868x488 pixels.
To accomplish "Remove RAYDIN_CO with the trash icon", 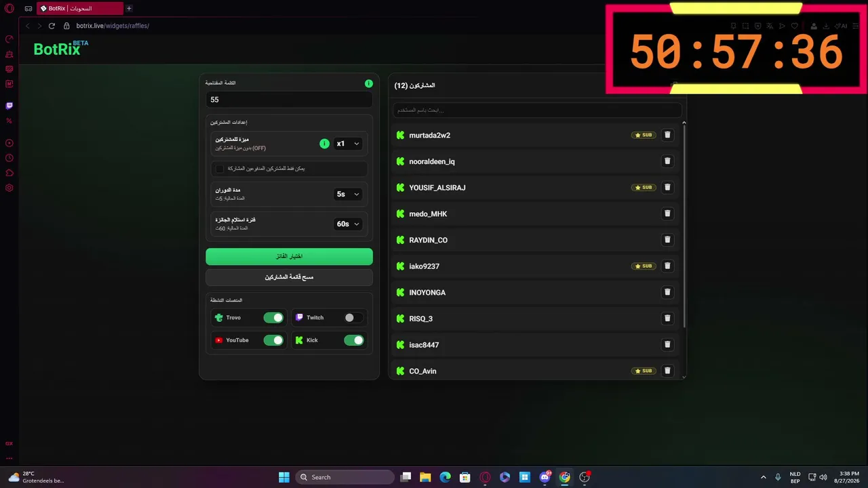I will (667, 240).
